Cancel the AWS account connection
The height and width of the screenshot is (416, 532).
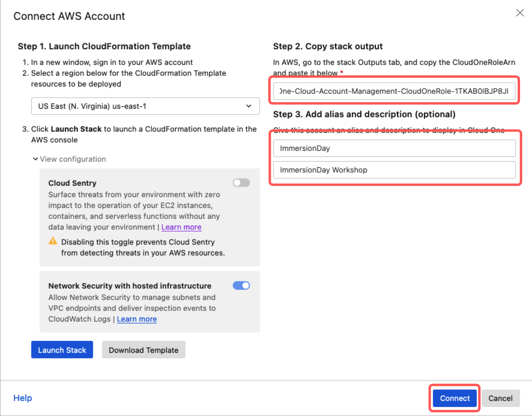tap(500, 398)
